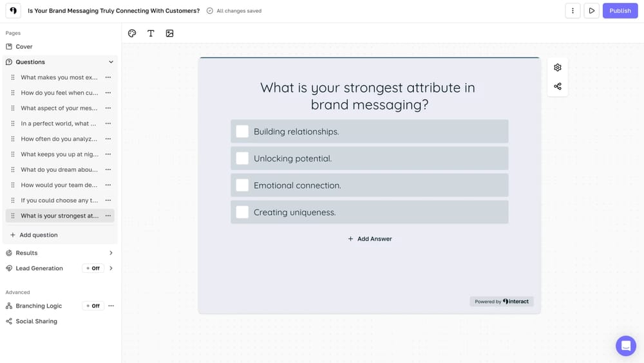Screen dimensions: 644x363
Task: Select the Cover page item
Action: click(x=24, y=47)
